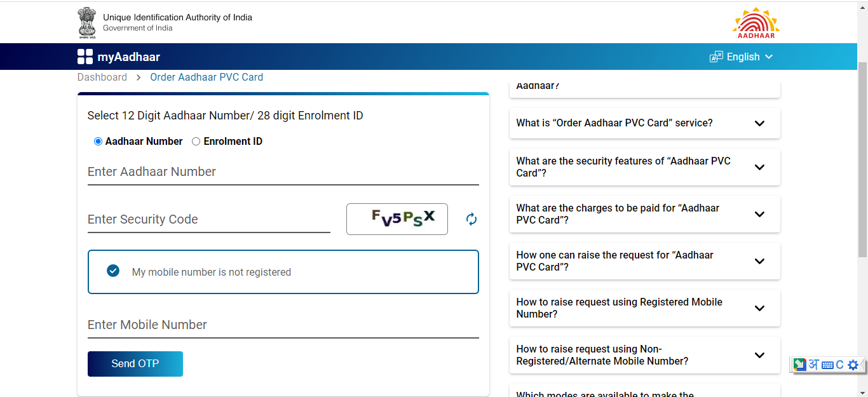Open Google Input Tools logo icon
Screen dimensions: 868x397
(x=799, y=365)
